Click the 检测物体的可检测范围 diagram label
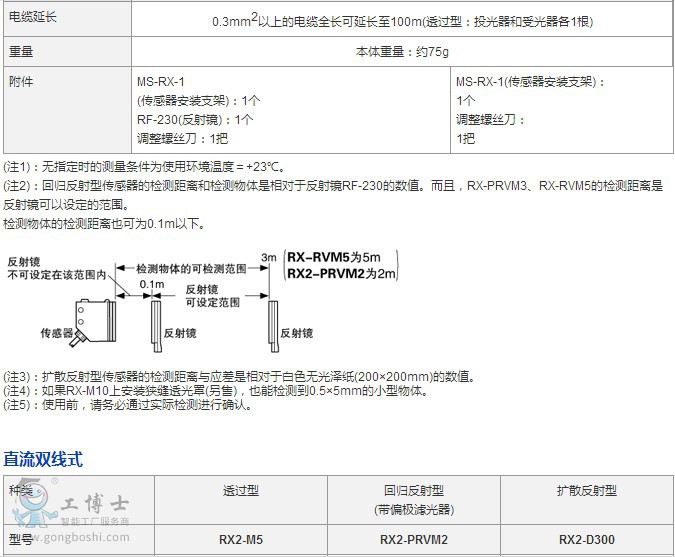 pyautogui.click(x=191, y=269)
